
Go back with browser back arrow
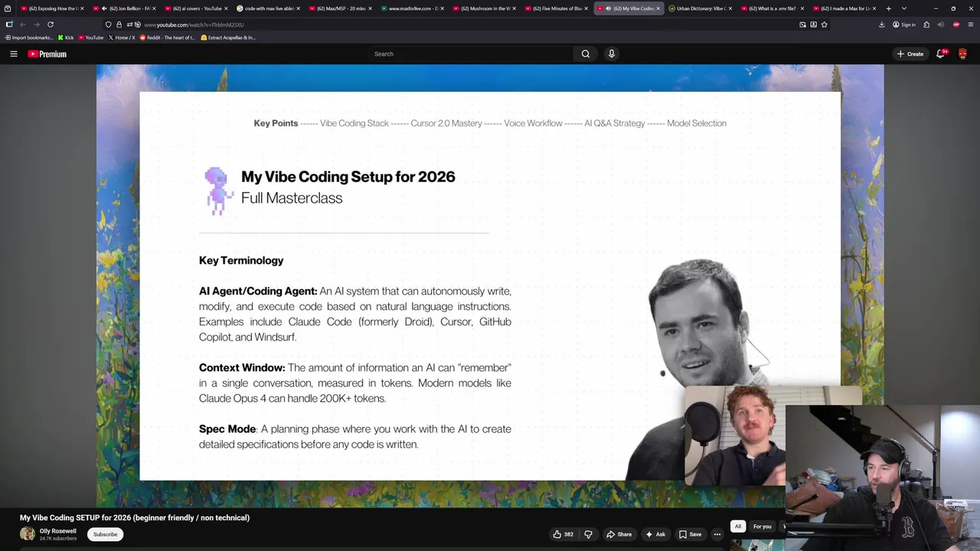[23, 24]
